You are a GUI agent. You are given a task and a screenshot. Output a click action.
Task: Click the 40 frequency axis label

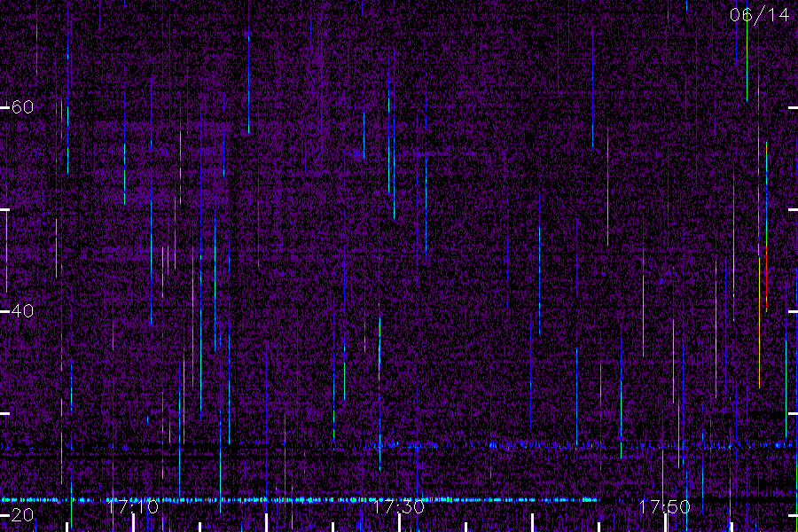click(22, 310)
